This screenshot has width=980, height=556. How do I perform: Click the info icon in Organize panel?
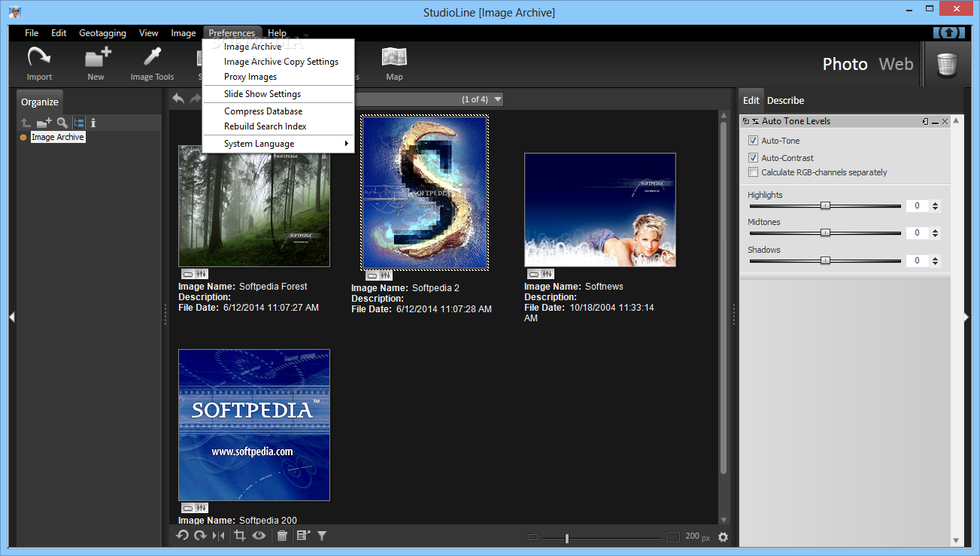click(93, 123)
